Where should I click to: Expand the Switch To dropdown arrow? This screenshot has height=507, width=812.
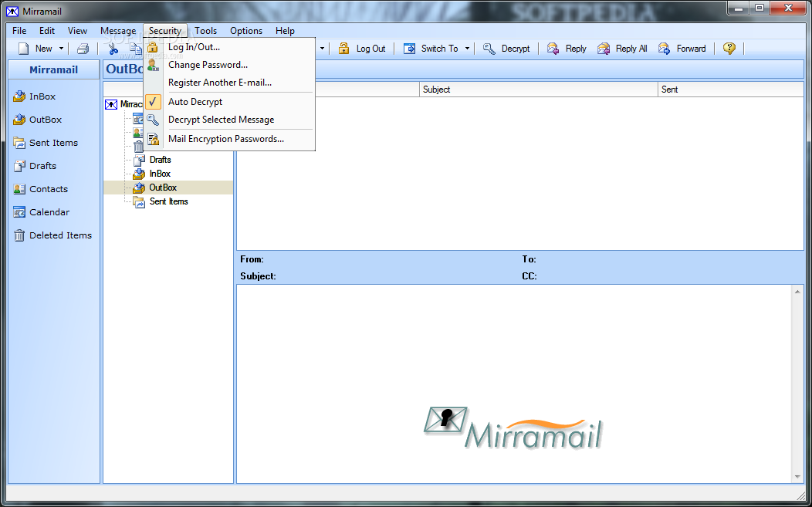[x=467, y=49]
